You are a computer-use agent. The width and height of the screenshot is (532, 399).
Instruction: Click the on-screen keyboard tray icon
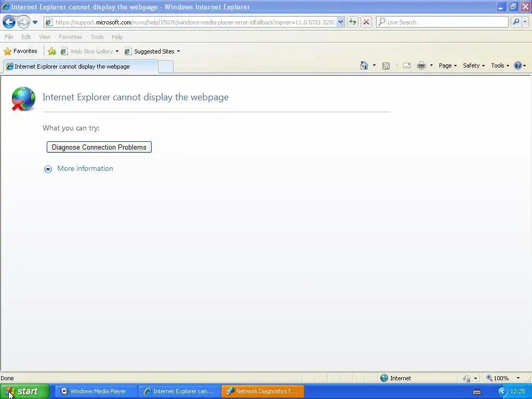point(477,392)
